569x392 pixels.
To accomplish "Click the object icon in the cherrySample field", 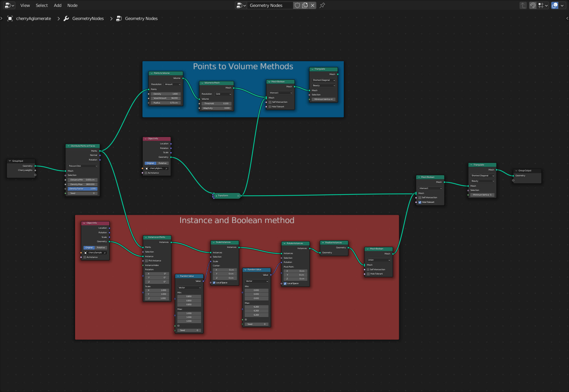I will 85,253.
